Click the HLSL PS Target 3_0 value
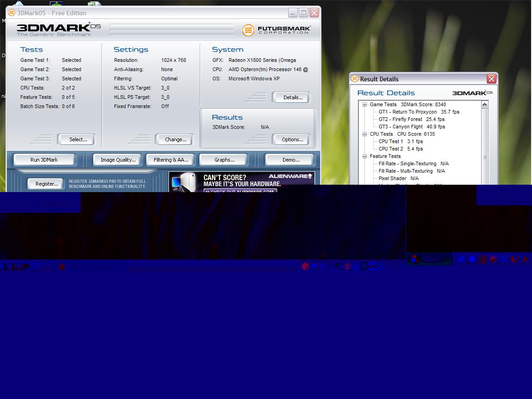Screen dimensions: 532x399 (x=165, y=97)
